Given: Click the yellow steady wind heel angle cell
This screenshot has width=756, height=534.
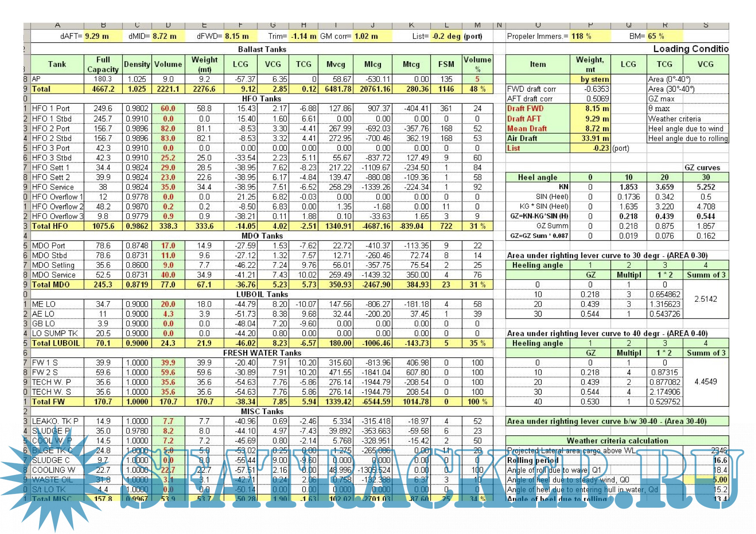Looking at the screenshot, I should (x=706, y=480).
